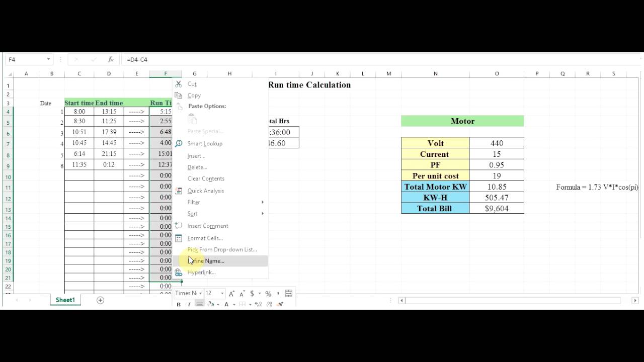Click the Start time header cell
Screen dimensions: 644x362
(x=79, y=103)
